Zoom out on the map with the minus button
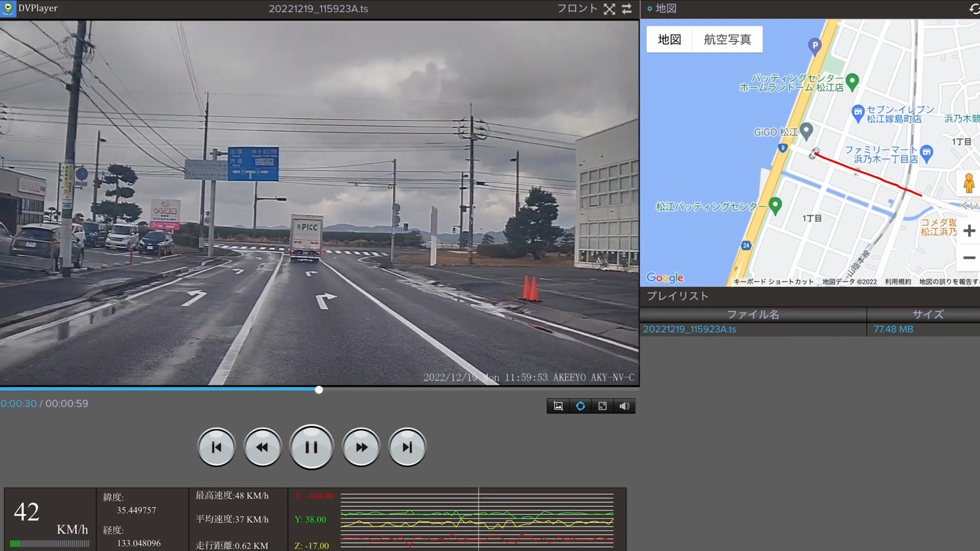 click(969, 258)
